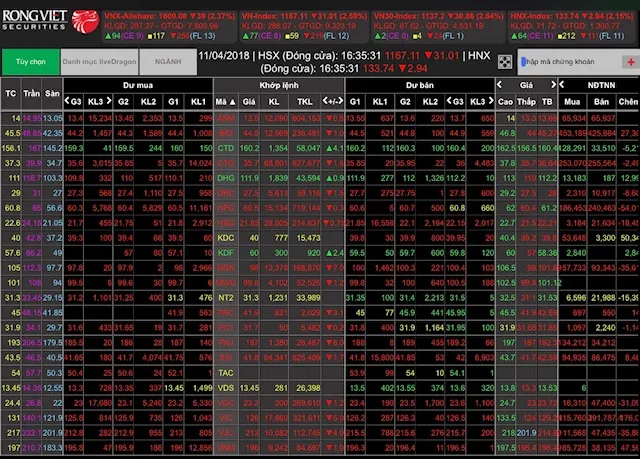
Task: Select the Tùy chọn tab
Action: 30,62
